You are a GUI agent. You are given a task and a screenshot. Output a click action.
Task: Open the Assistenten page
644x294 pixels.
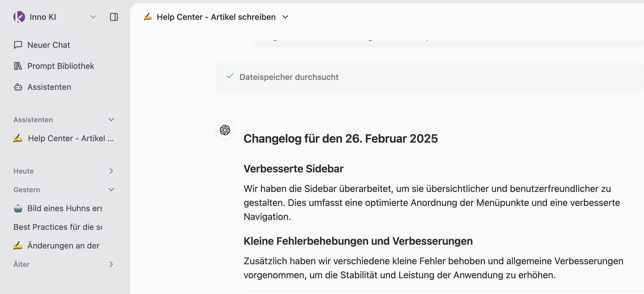click(49, 87)
